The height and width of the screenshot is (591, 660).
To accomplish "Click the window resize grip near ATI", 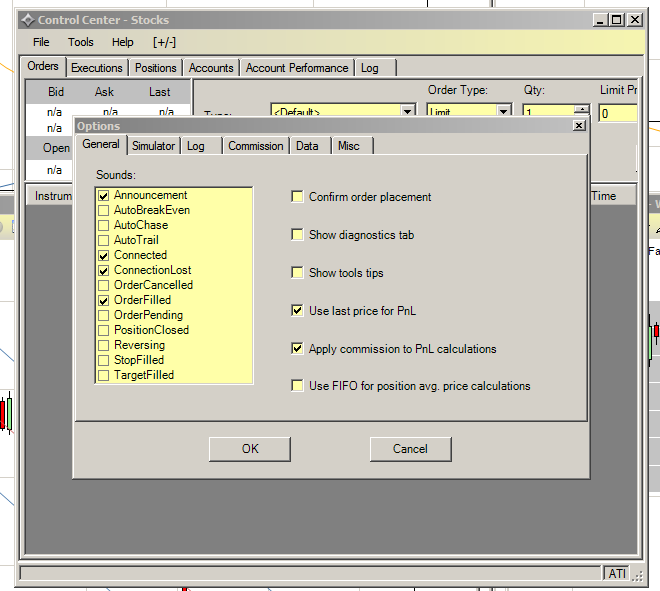I will 638,575.
